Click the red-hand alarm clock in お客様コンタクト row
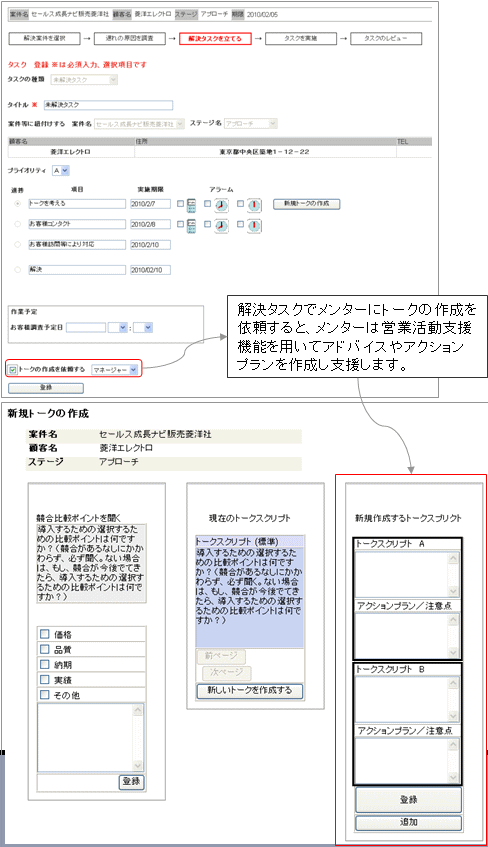Screen dimensions: 488x847 click(254, 226)
